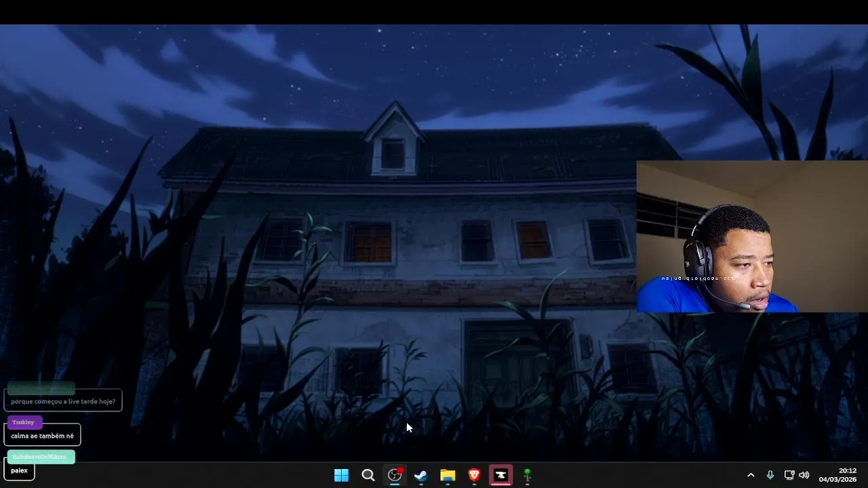Open the volume speaker icon
Screen dimensions: 868x488
(804, 475)
